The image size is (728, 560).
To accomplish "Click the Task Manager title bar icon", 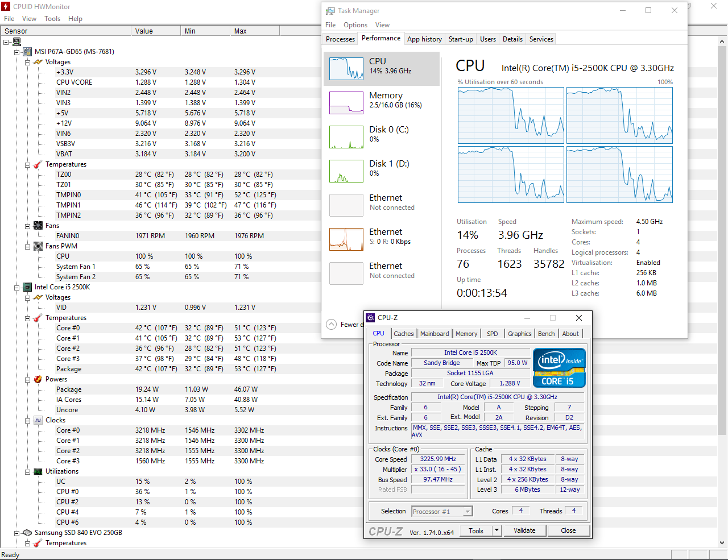I will [x=330, y=11].
